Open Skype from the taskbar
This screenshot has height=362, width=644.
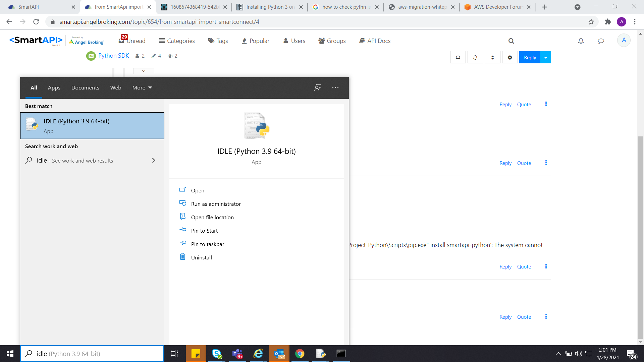click(x=217, y=354)
